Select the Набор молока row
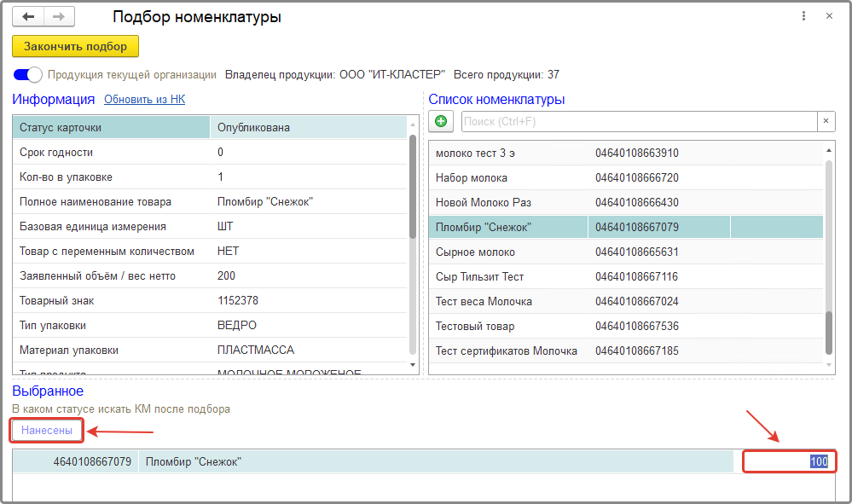This screenshot has height=504, width=852. point(626,177)
